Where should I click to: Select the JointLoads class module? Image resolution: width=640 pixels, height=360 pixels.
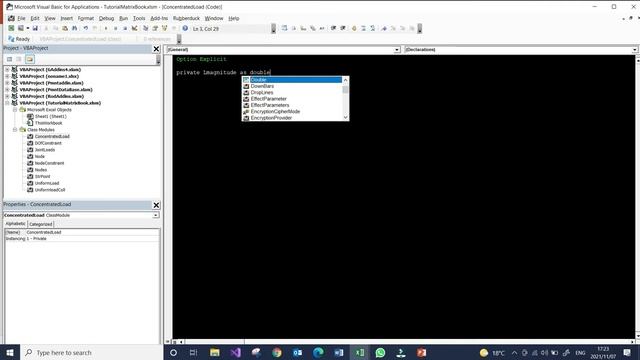(44, 150)
